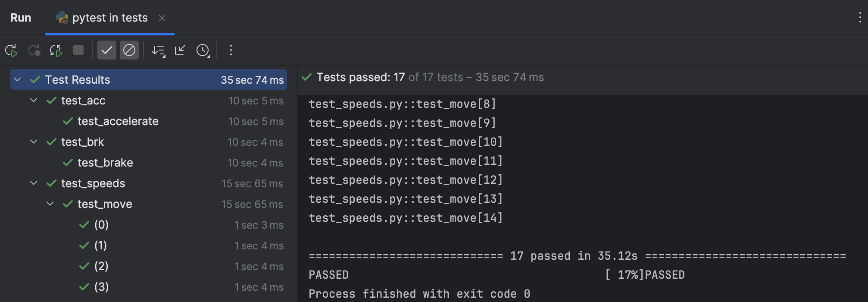Click the Collapse All icon
Viewport: 868px width, 302px height.
[x=180, y=50]
